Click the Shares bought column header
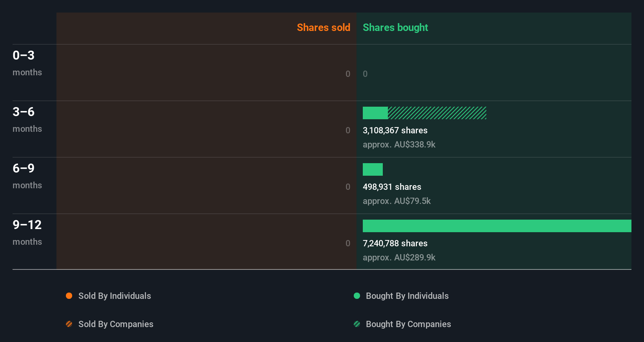 pyautogui.click(x=395, y=27)
